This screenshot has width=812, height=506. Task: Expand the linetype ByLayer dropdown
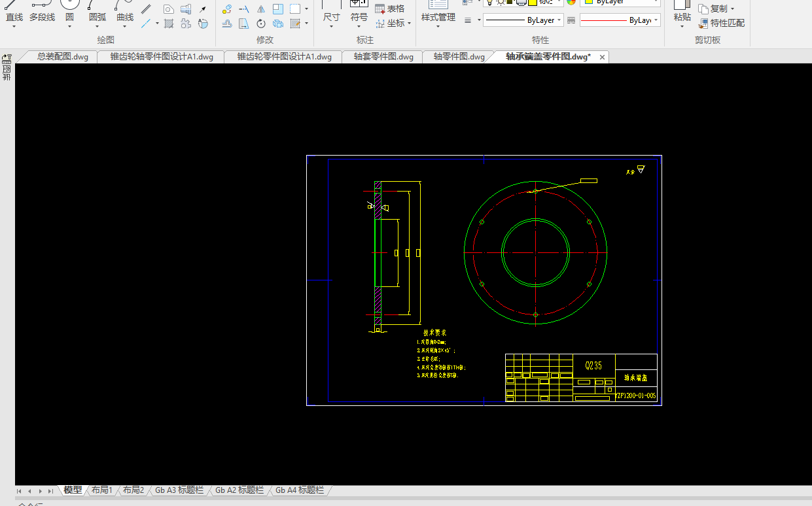click(x=560, y=20)
